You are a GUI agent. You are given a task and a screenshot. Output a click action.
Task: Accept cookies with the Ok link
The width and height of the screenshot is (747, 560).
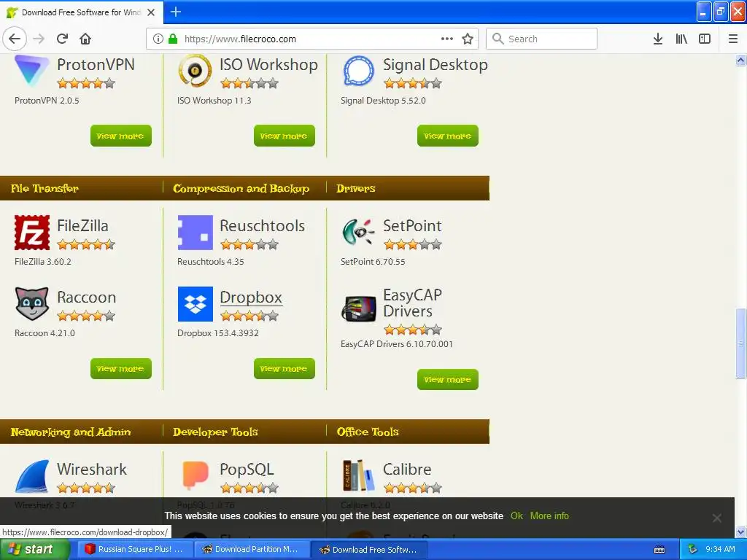point(516,516)
